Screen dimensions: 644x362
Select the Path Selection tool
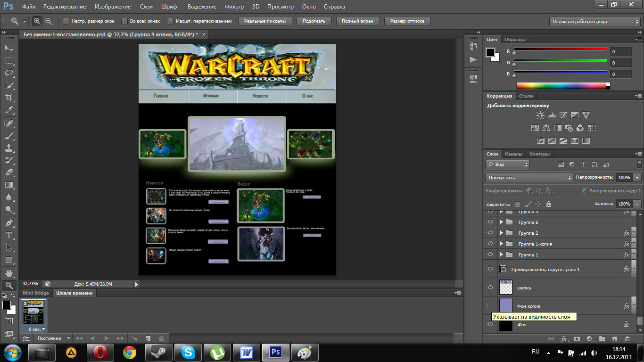(x=9, y=247)
